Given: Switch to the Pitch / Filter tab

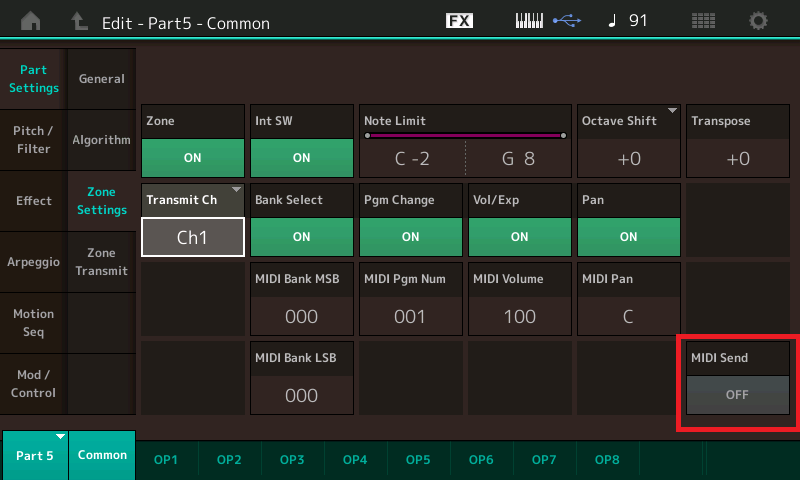Looking at the screenshot, I should click(33, 140).
